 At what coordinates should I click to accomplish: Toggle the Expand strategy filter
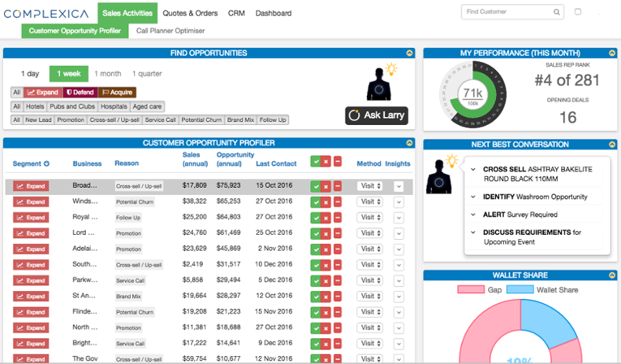(43, 92)
